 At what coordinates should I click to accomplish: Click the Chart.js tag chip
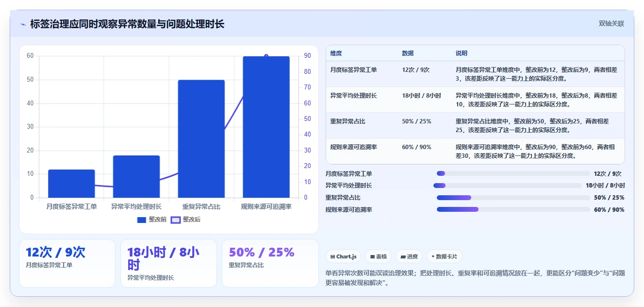click(344, 256)
